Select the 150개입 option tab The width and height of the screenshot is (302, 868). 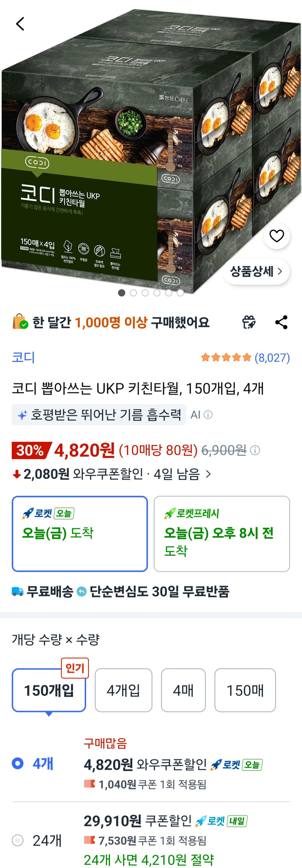[x=49, y=690]
